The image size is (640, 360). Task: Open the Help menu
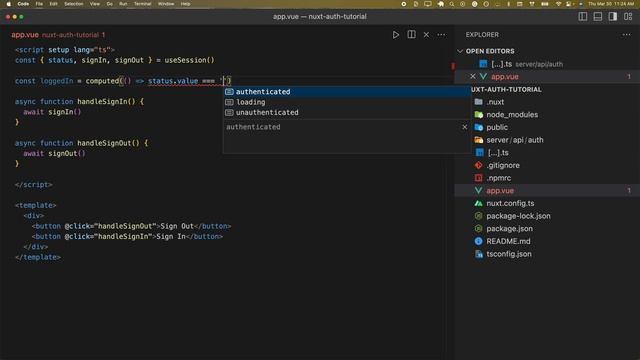pyautogui.click(x=185, y=4)
